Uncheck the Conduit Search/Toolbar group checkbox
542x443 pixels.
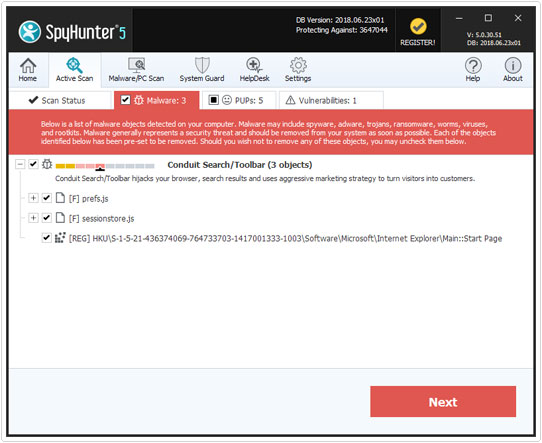pos(33,164)
